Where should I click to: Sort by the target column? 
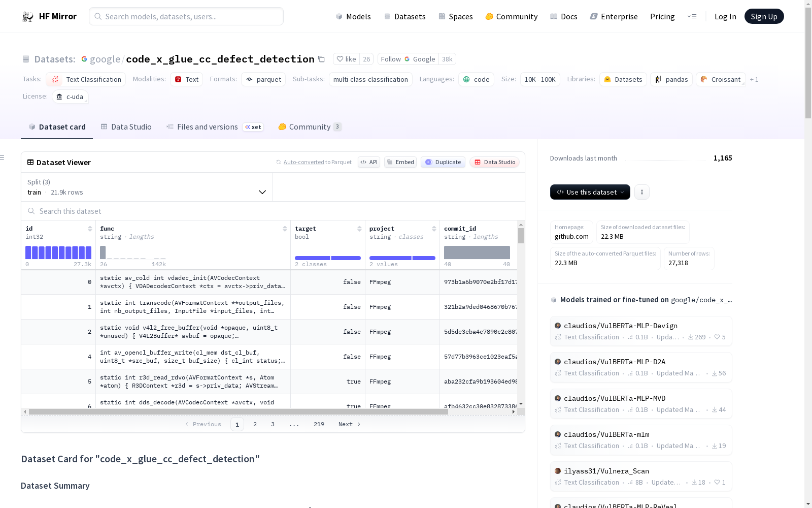pos(359,229)
